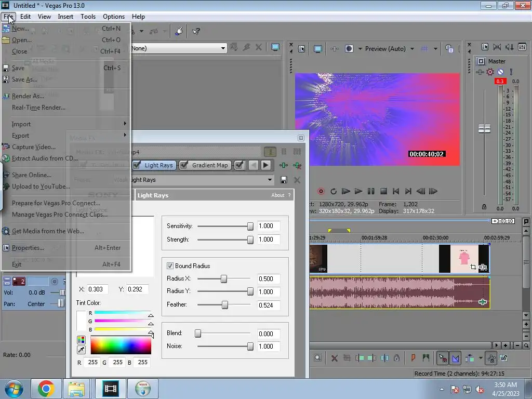Image resolution: width=532 pixels, height=399 pixels.
Task: Expand the Overlays dropdown arrow
Action: (x=435, y=49)
